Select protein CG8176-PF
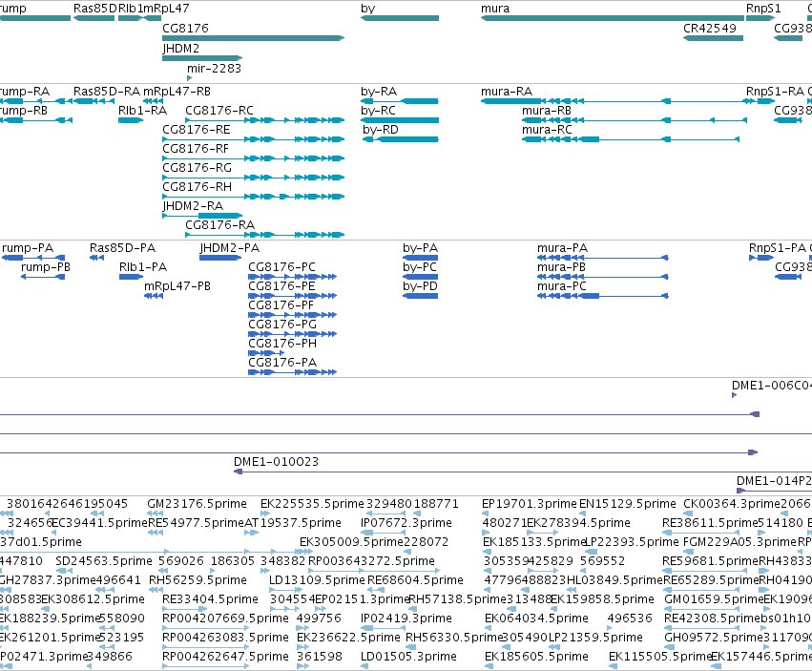The image size is (812, 671). (293, 315)
